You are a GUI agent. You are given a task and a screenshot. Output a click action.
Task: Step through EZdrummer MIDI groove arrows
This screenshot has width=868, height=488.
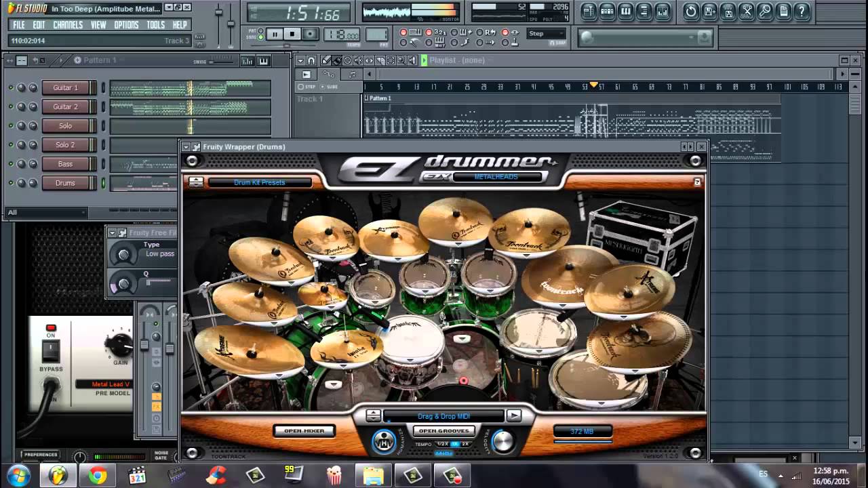[373, 415]
